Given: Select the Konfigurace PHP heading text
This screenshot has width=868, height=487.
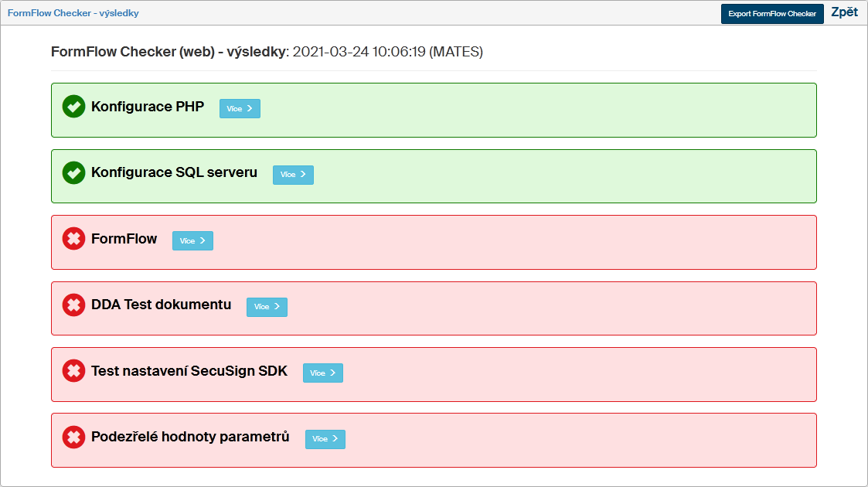Looking at the screenshot, I should 148,107.
